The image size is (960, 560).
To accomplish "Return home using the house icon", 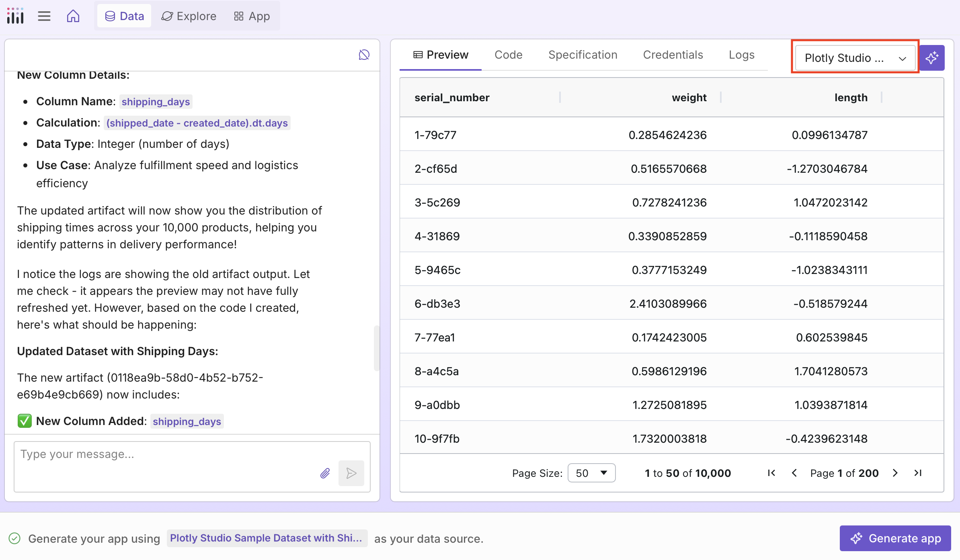I will (73, 16).
